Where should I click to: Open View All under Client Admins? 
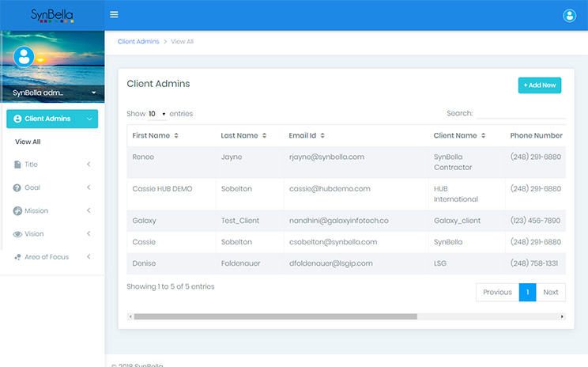[28, 142]
